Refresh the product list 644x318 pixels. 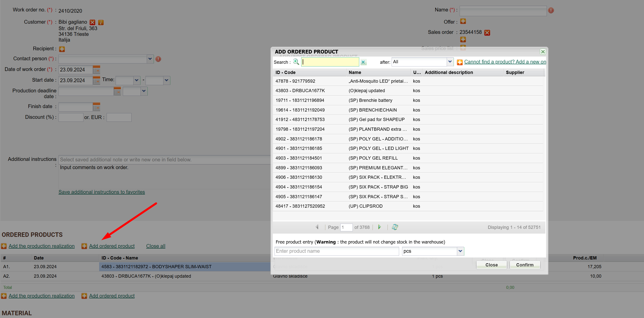(x=395, y=227)
